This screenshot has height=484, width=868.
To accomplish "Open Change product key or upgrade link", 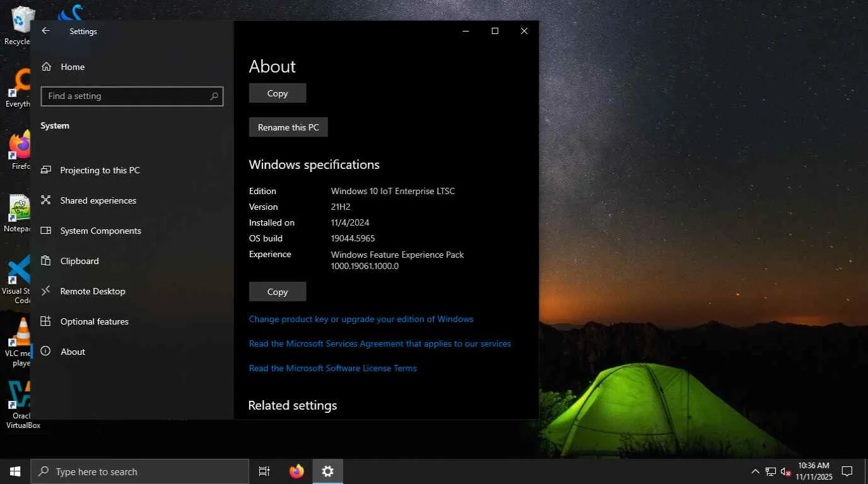I will pos(361,319).
